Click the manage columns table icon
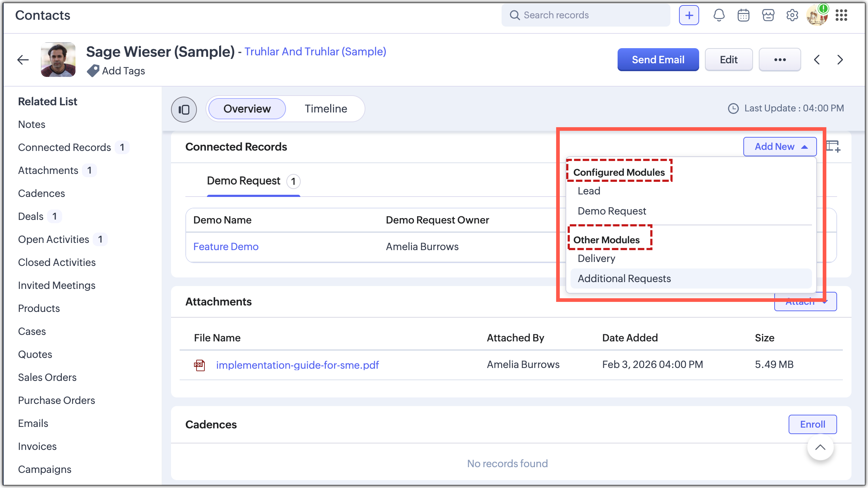The width and height of the screenshot is (868, 488). [x=833, y=147]
